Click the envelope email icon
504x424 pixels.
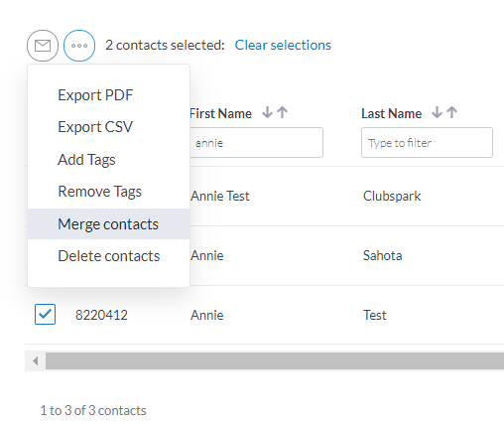coord(43,46)
